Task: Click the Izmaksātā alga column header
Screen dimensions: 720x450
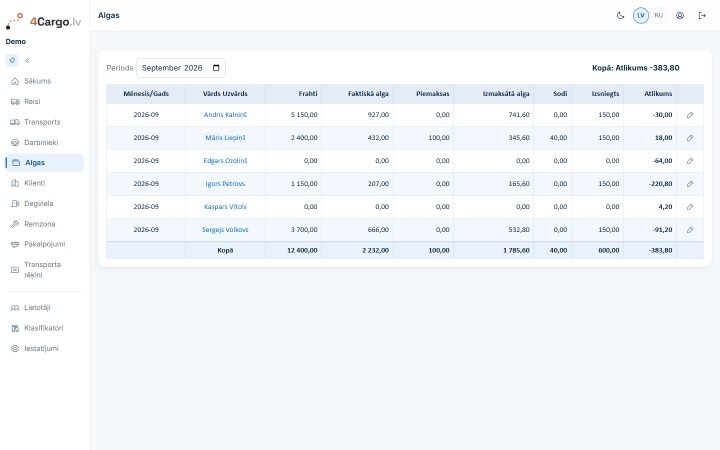Action: [494, 94]
